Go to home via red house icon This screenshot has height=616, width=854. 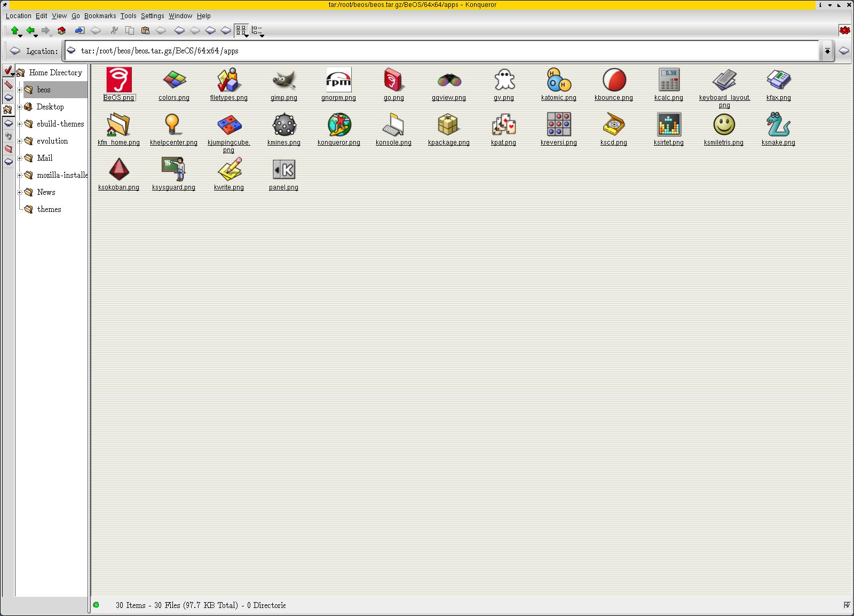pos(61,30)
